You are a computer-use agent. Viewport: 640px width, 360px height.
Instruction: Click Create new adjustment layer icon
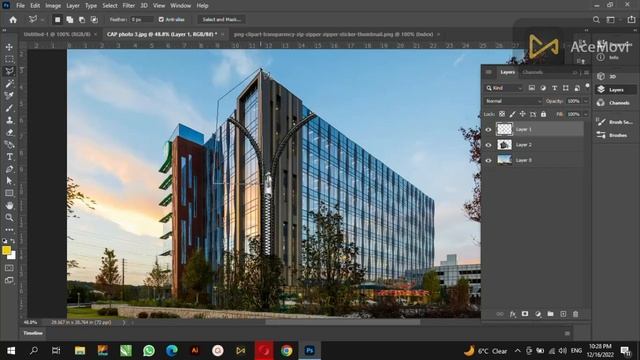(538, 314)
